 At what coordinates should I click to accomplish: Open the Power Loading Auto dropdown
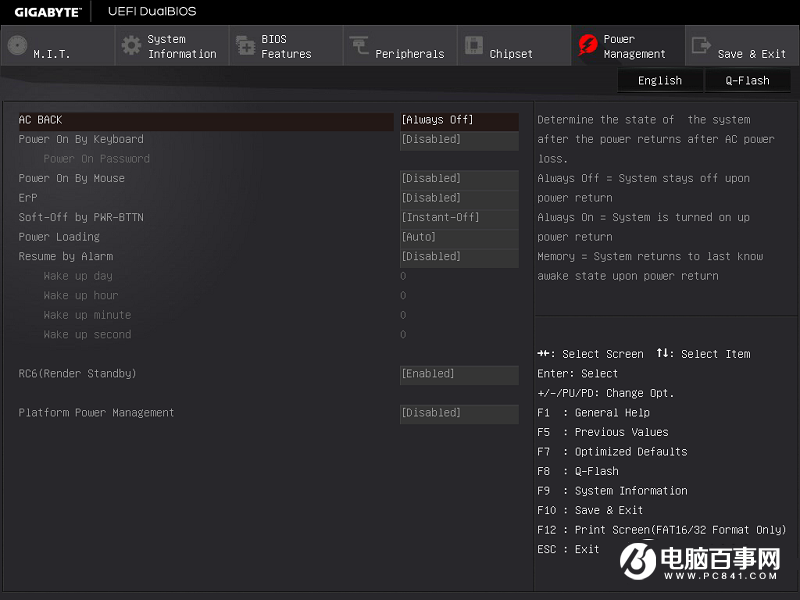click(x=459, y=237)
